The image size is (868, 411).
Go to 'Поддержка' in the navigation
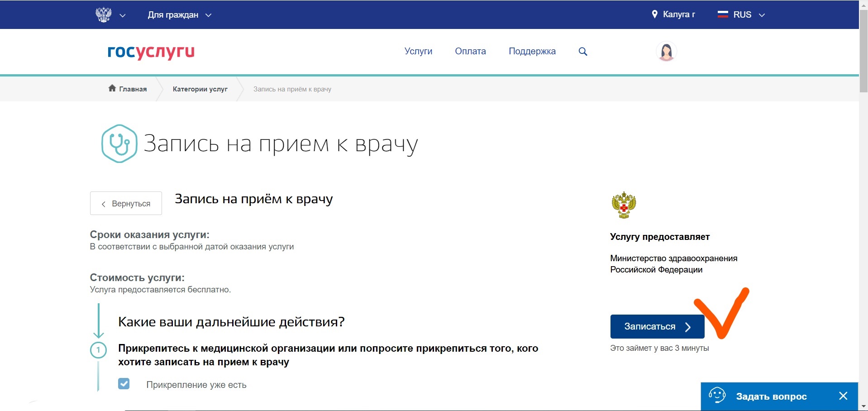point(532,51)
